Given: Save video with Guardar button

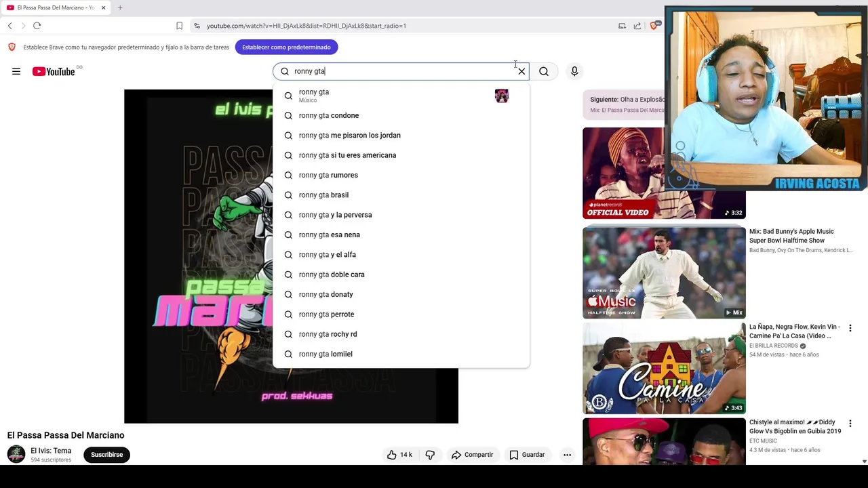Looking at the screenshot, I should pos(527,455).
